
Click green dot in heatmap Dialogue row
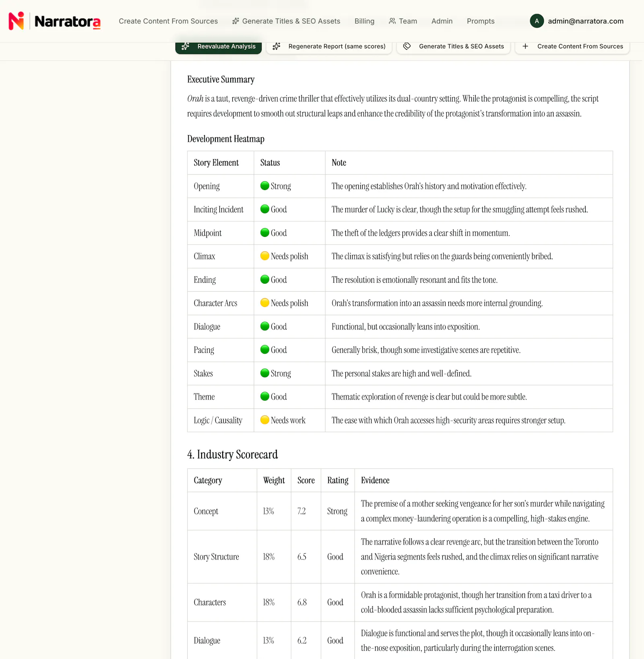(264, 326)
